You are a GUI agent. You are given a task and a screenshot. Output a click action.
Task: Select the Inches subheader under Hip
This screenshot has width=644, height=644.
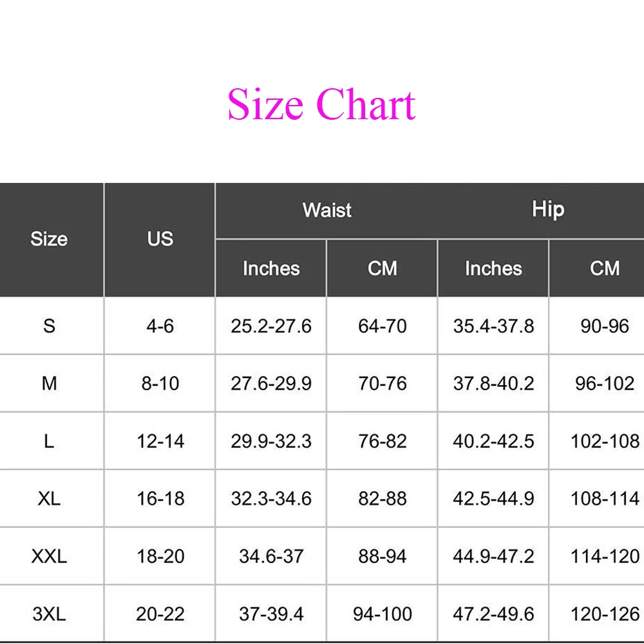pos(493,269)
